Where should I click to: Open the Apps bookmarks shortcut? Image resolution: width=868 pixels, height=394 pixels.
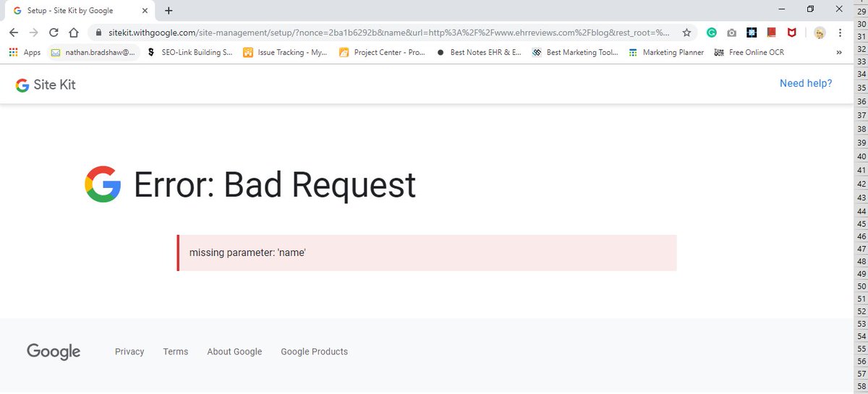[25, 52]
